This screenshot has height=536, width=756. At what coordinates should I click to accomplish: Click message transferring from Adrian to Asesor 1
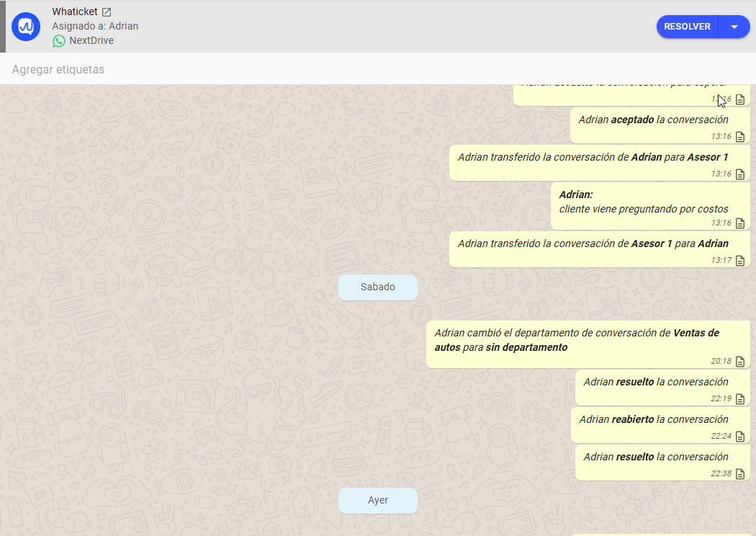(600, 163)
